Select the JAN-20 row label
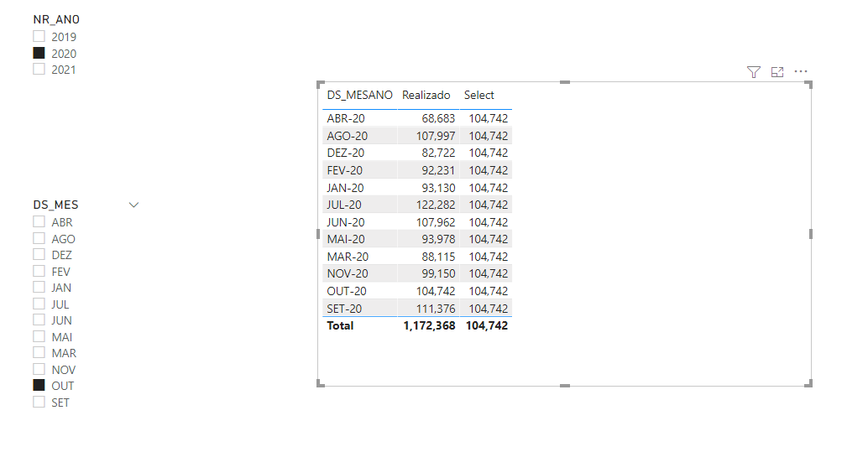The image size is (868, 452). [345, 188]
